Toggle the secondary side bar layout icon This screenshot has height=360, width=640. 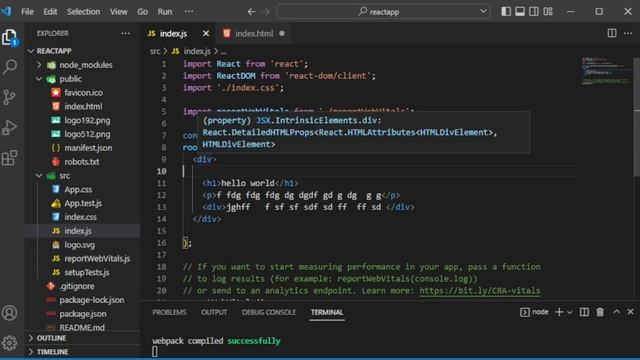click(x=533, y=11)
